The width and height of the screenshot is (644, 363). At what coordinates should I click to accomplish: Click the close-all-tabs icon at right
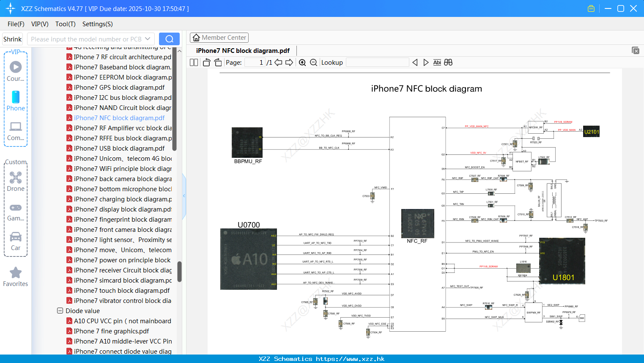pyautogui.click(x=635, y=50)
